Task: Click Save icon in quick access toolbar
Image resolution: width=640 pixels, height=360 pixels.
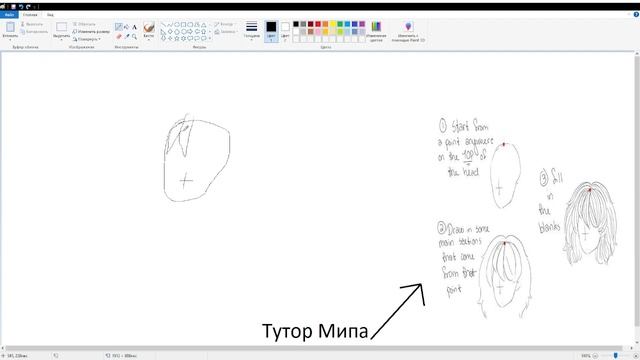Action: [x=13, y=7]
